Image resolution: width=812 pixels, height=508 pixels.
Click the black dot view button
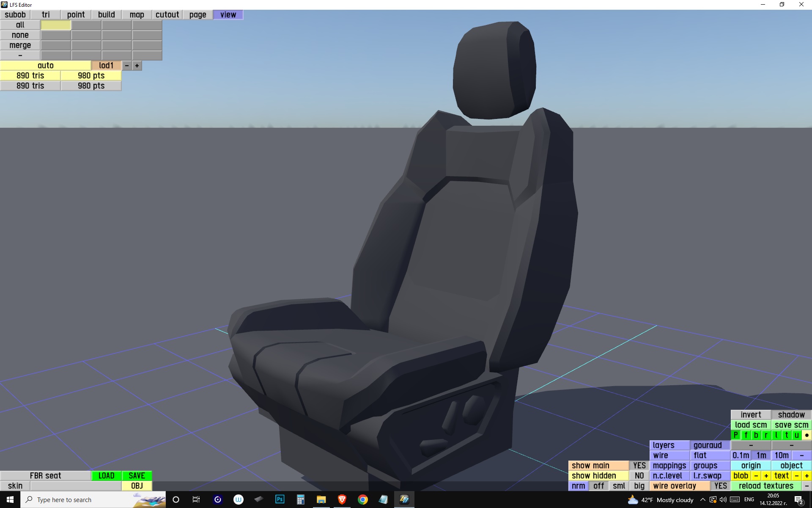(x=807, y=435)
